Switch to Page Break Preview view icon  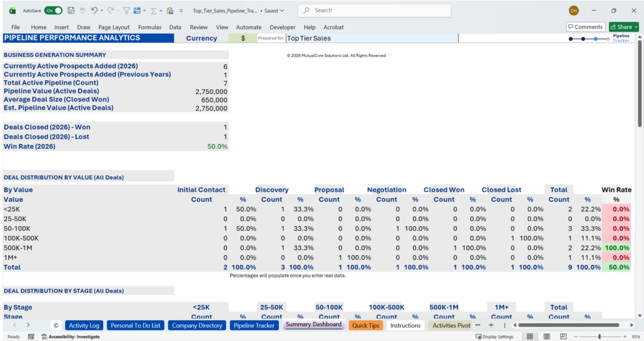coord(563,336)
